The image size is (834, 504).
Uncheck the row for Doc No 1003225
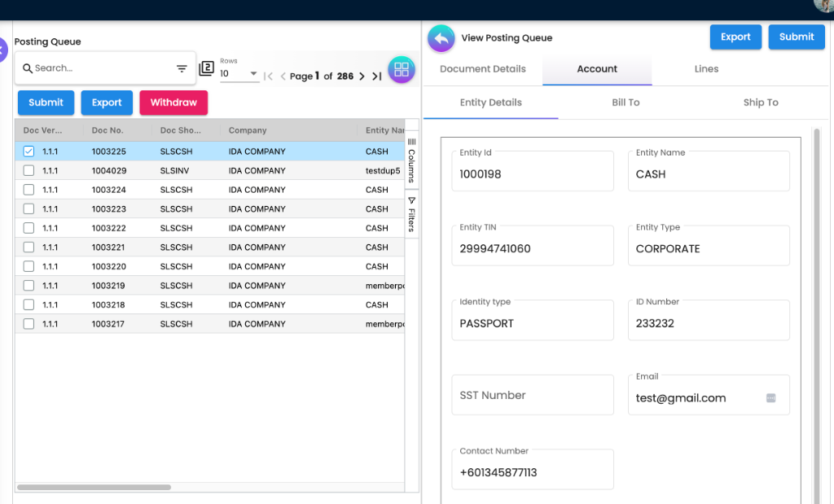coord(29,151)
